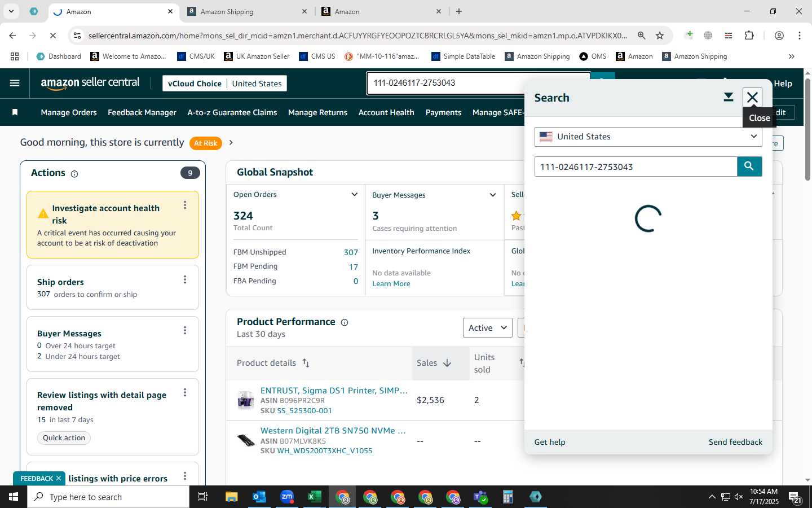812x508 pixels.
Task: Open browser Extensions puzzle icon
Action: [749, 36]
